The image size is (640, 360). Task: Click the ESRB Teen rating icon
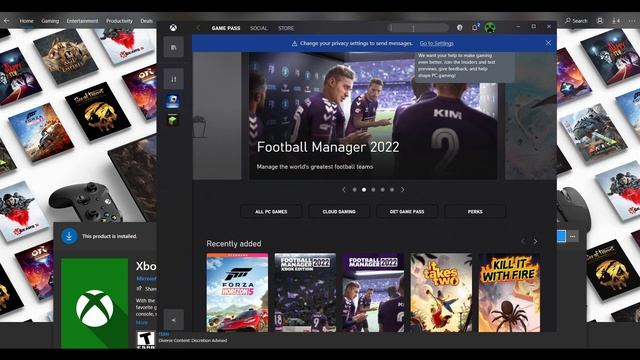click(146, 340)
